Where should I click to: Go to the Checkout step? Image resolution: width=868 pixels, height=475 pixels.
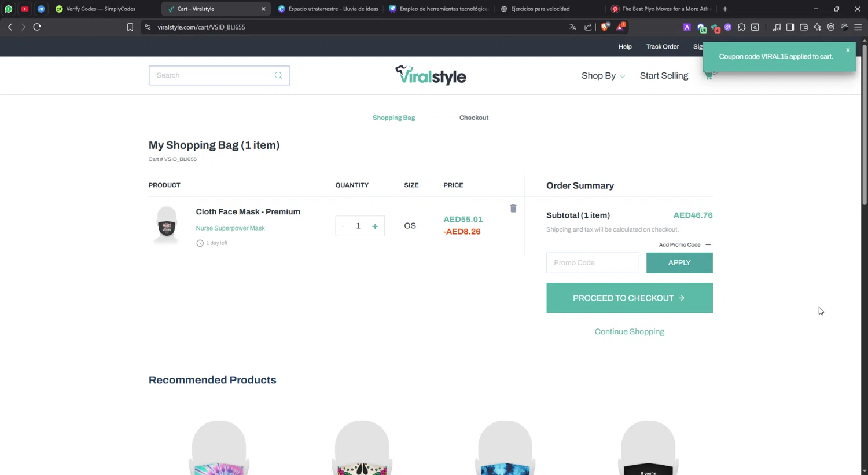(x=474, y=118)
